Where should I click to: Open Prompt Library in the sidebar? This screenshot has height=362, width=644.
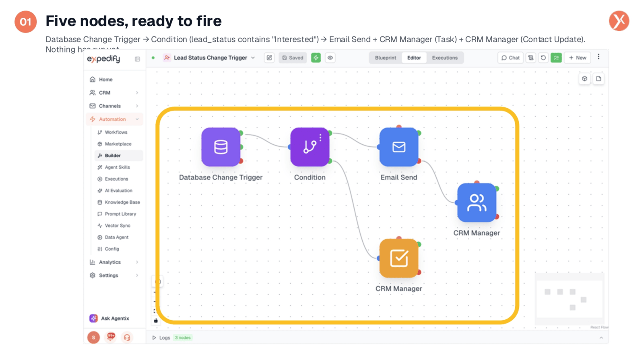coord(119,214)
